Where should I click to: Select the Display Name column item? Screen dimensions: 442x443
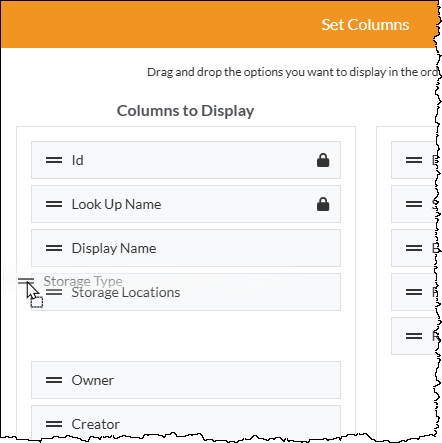(186, 248)
